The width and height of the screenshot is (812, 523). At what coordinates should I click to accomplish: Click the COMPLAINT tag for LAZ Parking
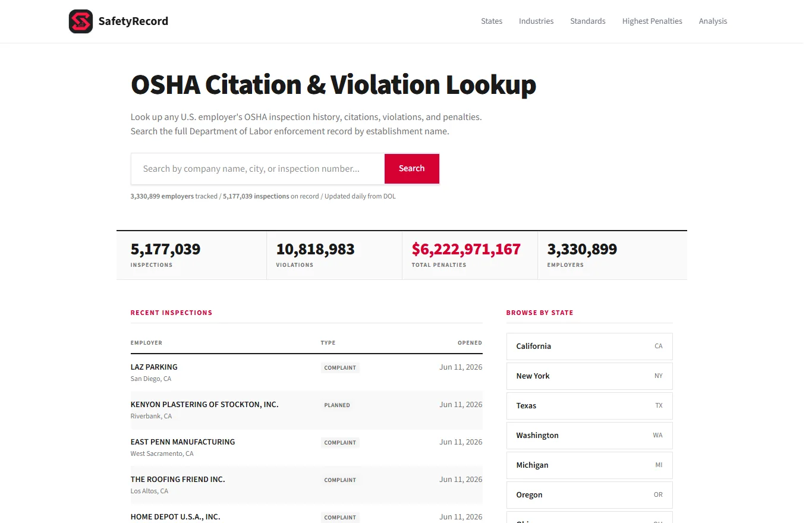pos(340,368)
